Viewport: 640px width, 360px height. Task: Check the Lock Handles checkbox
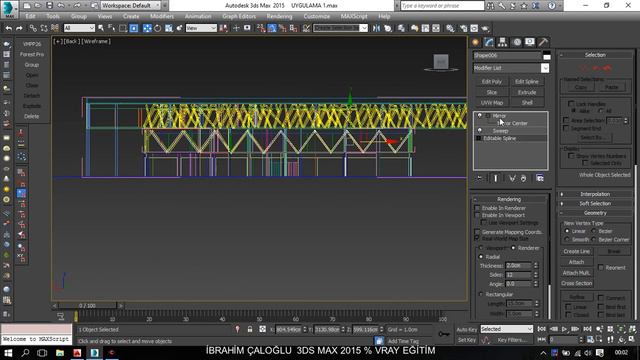coord(571,104)
